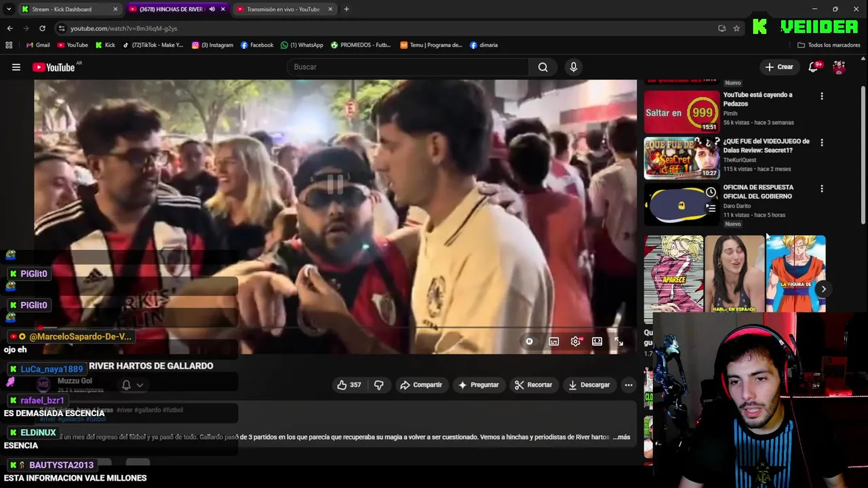Open the tab search dropdown arrow

pyautogui.click(x=9, y=9)
